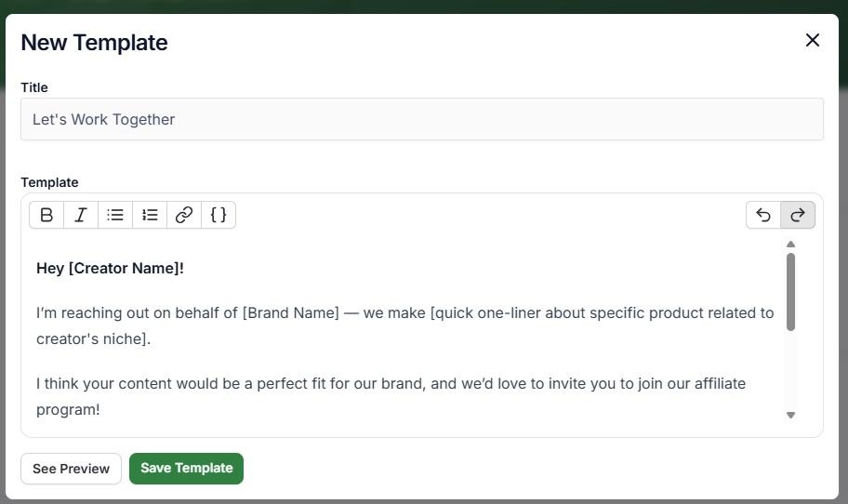Redo the last undone edit
Screen dimensions: 848x504
[x=798, y=215]
